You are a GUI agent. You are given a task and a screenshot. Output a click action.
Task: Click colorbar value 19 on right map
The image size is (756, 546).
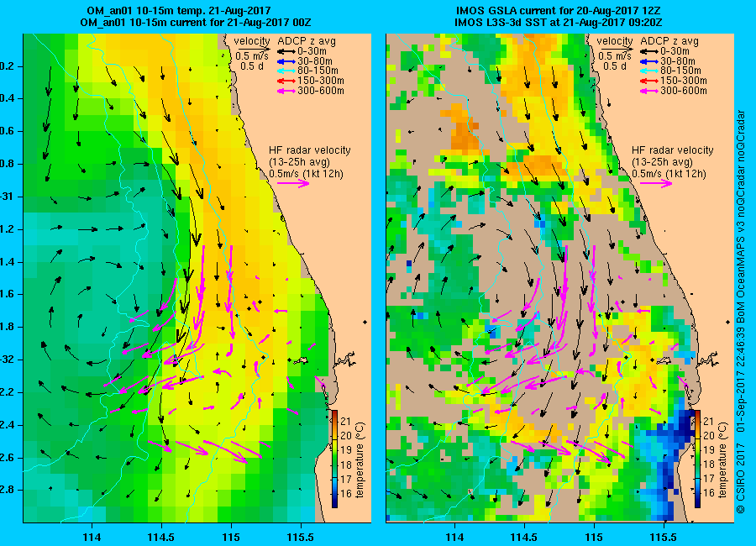709,450
